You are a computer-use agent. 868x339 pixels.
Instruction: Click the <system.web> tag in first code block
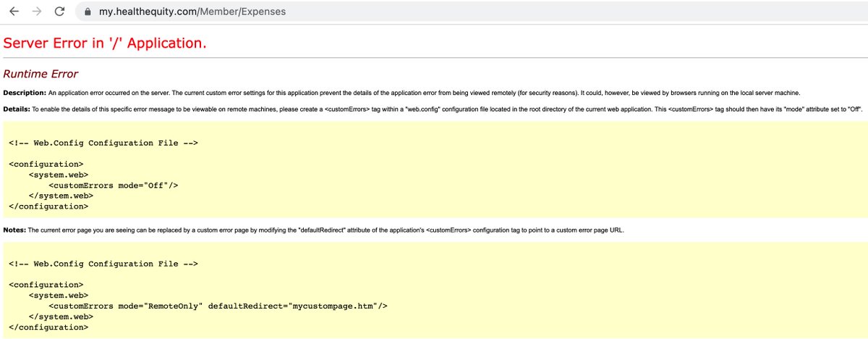pos(59,175)
